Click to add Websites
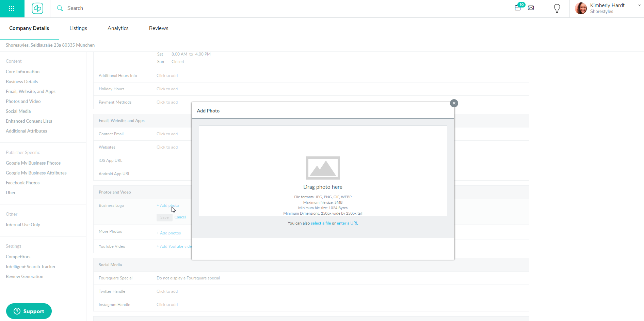The width and height of the screenshot is (644, 321). tap(167, 147)
